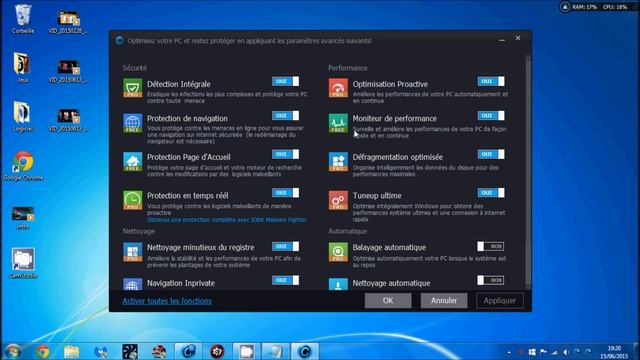640x360 pixels.
Task: Click the Tuneup ultime gears icon
Action: (x=338, y=200)
